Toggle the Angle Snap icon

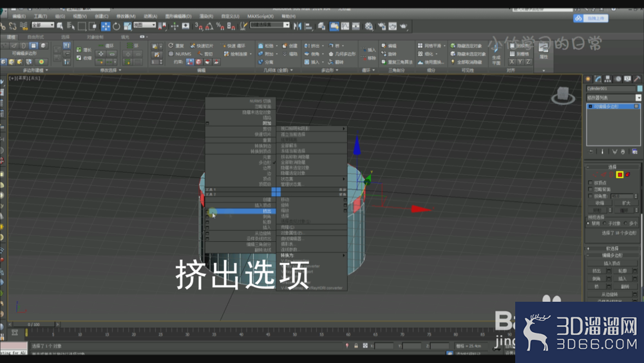209,26
